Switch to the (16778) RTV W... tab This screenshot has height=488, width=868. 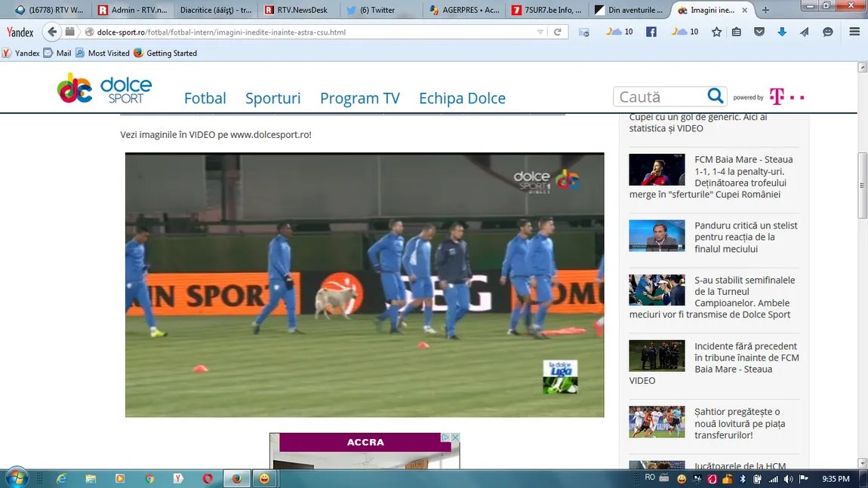pos(49,10)
